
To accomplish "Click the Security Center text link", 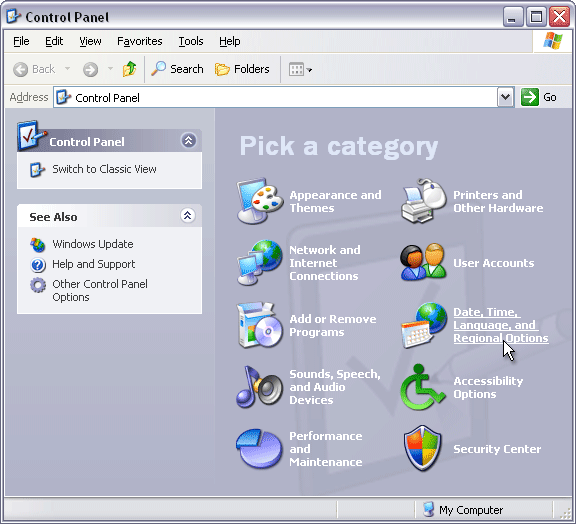I will (497, 449).
